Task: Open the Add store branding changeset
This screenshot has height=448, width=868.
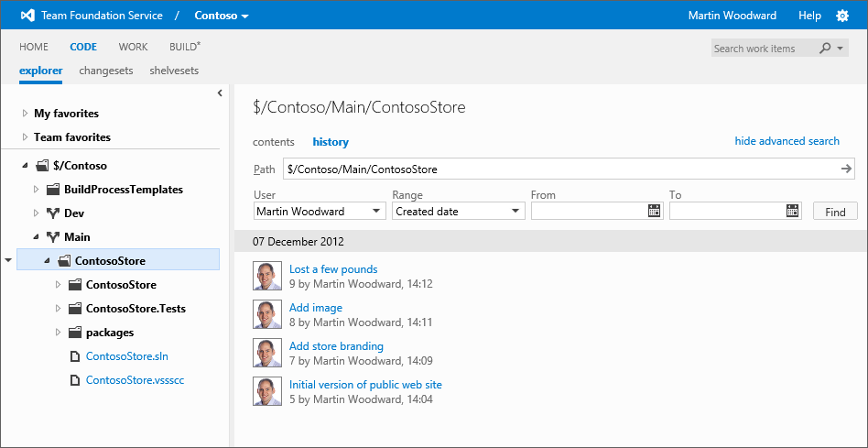Action: (x=337, y=346)
